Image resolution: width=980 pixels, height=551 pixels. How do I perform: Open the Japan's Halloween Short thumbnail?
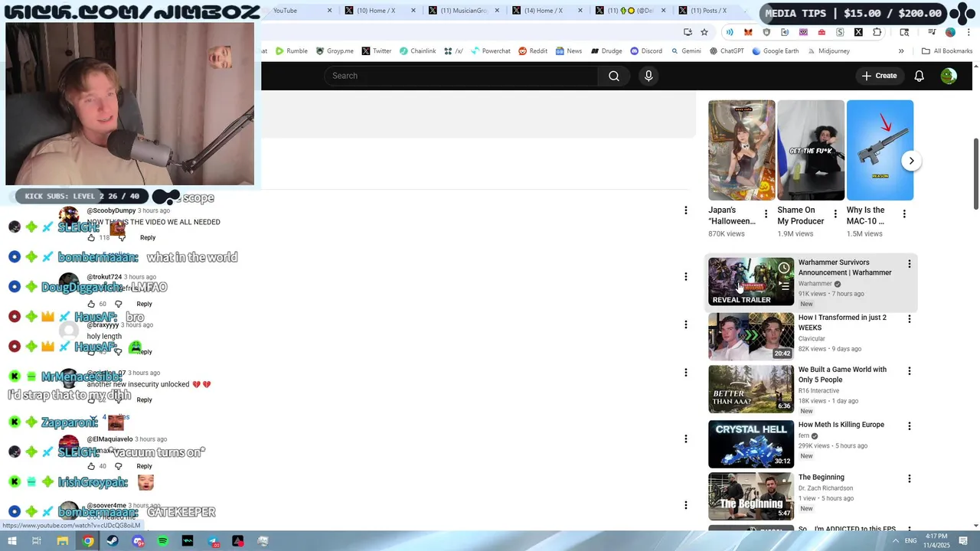pos(742,150)
